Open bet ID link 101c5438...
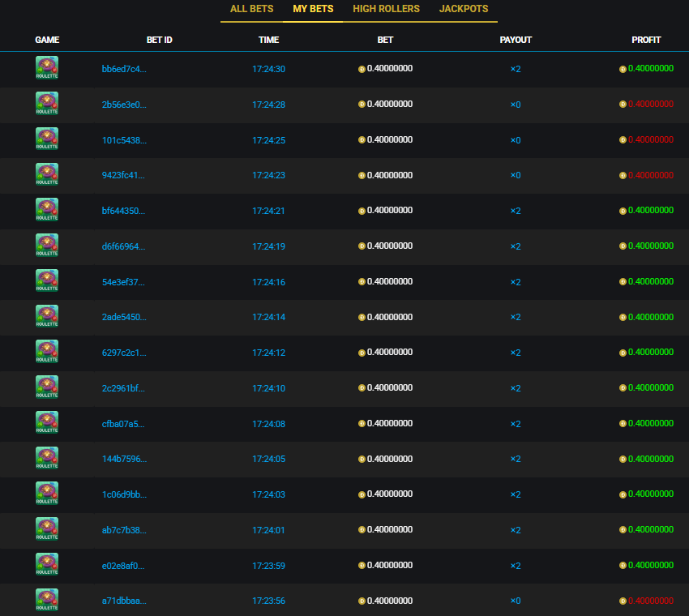Viewport: 689px width, 616px height. [124, 140]
